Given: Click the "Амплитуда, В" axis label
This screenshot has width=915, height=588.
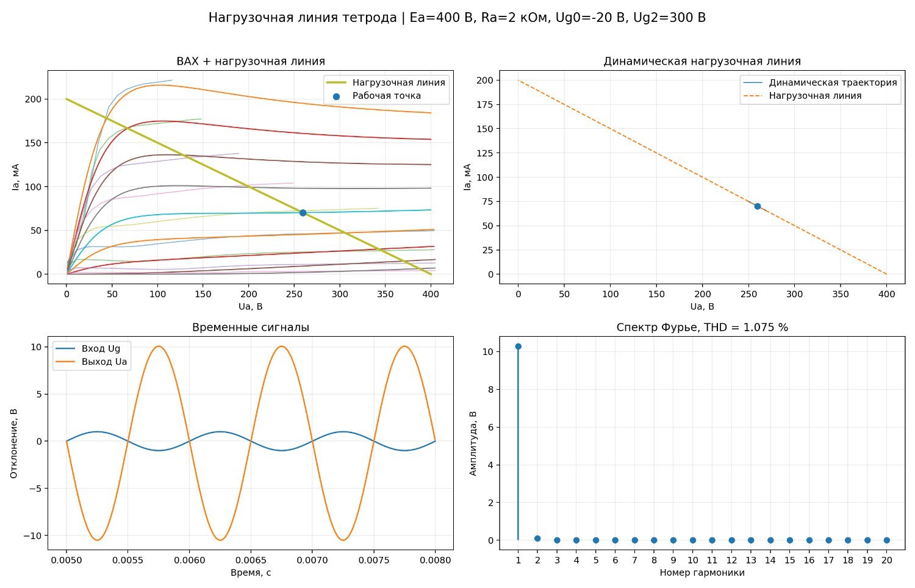Looking at the screenshot, I should point(473,443).
